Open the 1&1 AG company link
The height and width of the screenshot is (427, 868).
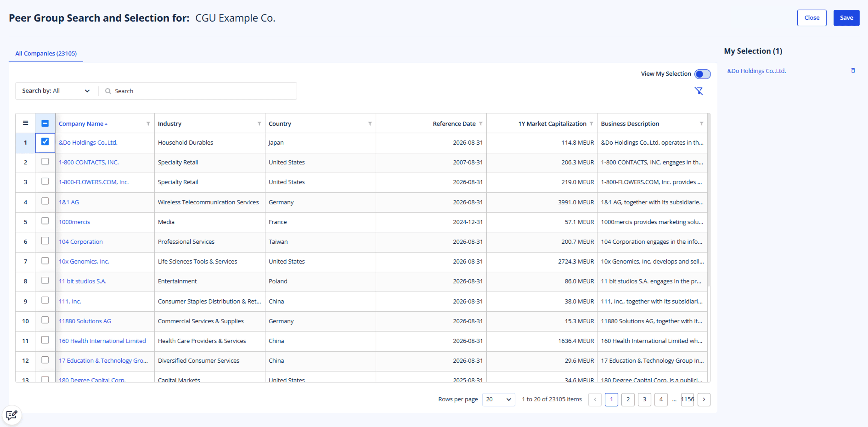[x=69, y=202]
